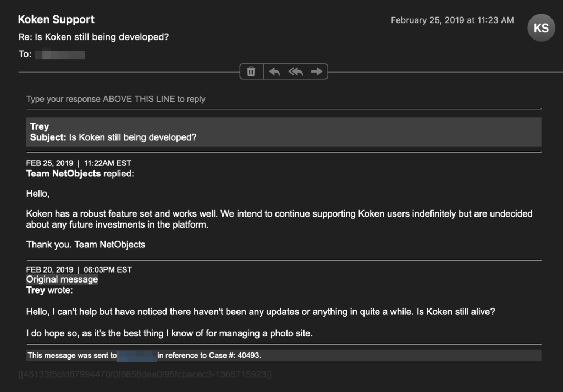
Task: Select 'in reference to Case #: 40493.' text
Action: tap(209, 355)
